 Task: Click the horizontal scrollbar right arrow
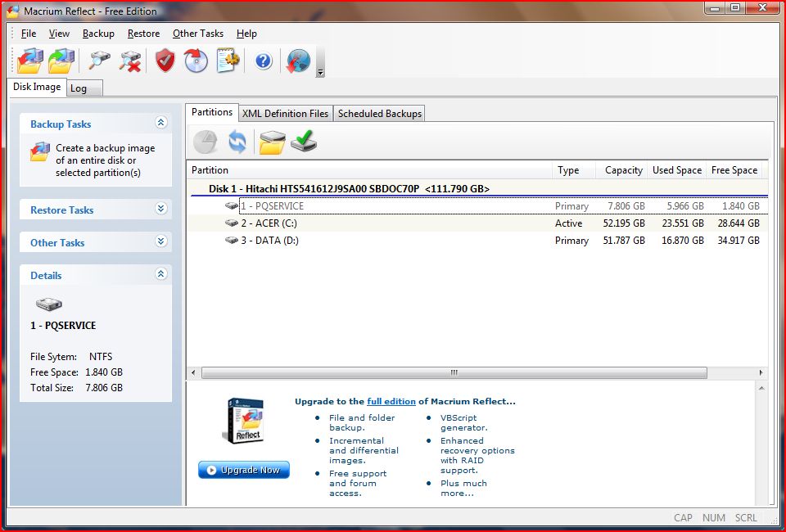tap(761, 372)
